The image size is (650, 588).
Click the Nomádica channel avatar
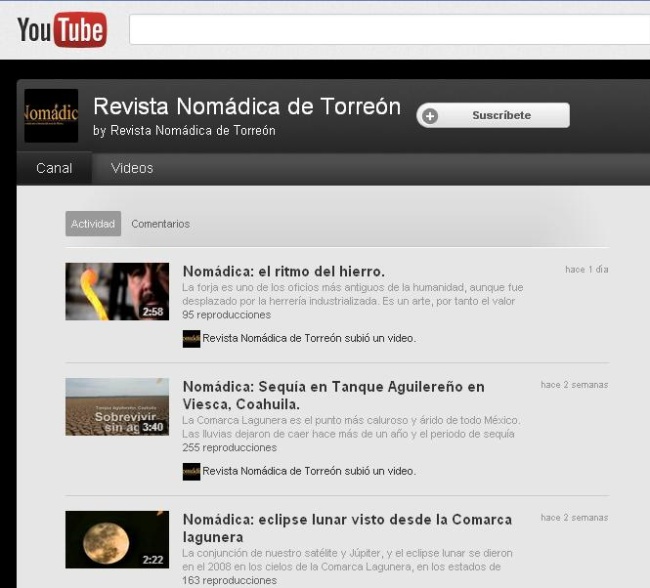click(x=51, y=116)
